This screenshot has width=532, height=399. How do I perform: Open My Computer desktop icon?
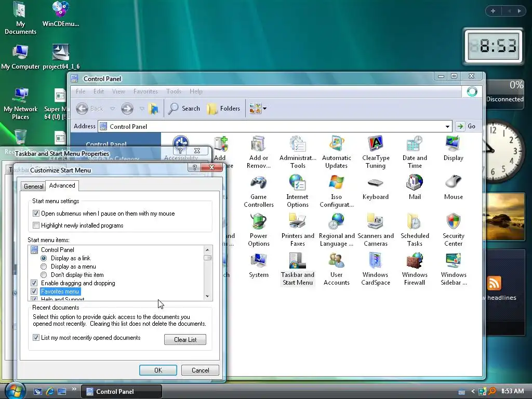click(20, 57)
